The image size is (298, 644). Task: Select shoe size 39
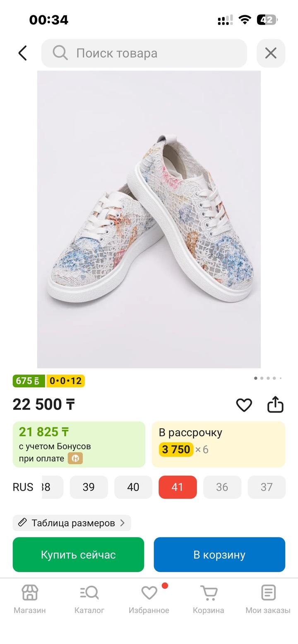click(89, 487)
